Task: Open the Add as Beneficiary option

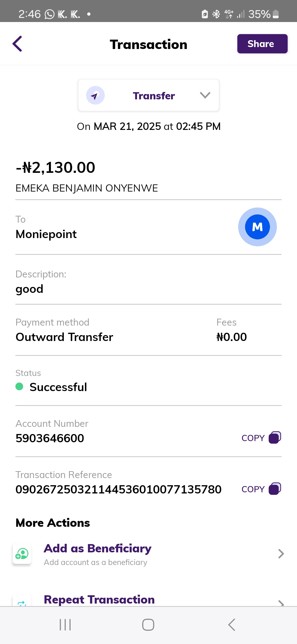Action: [98, 549]
